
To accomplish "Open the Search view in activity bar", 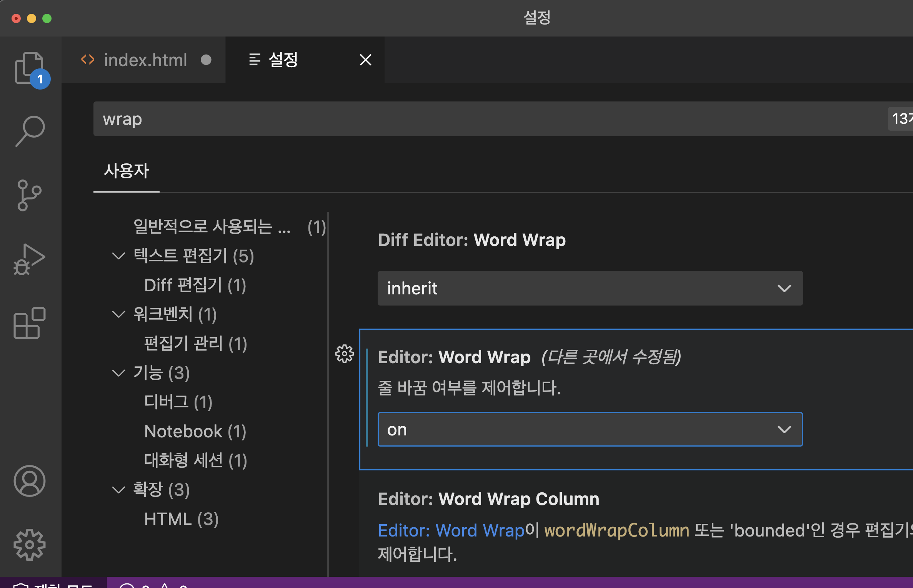I will point(30,131).
